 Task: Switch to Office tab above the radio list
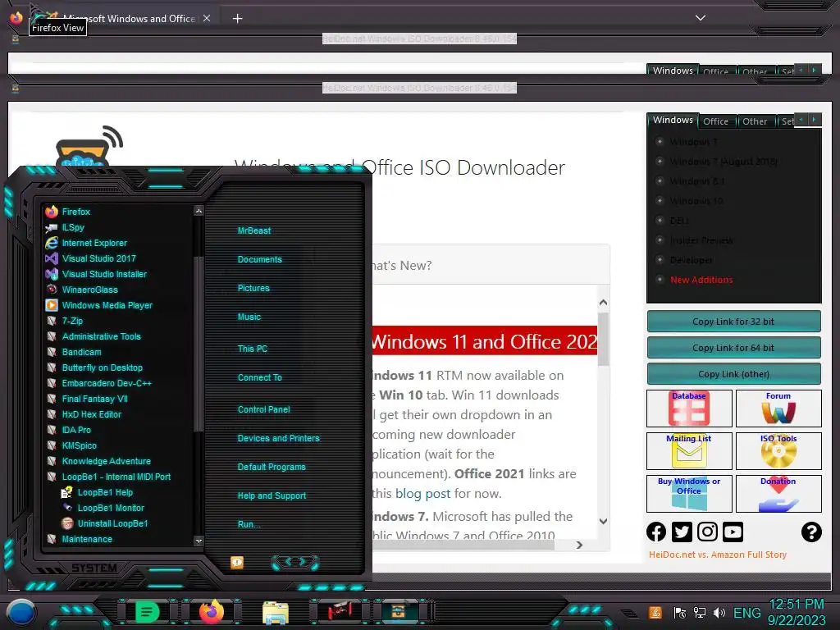(x=715, y=121)
